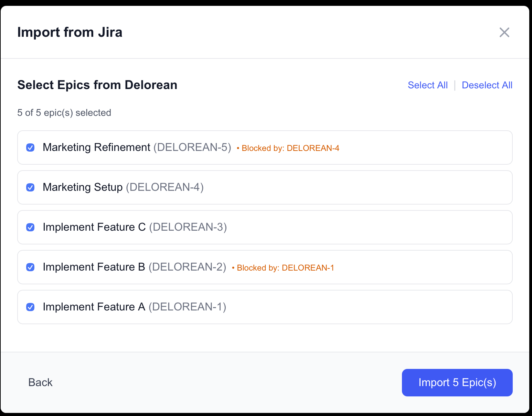The width and height of the screenshot is (532, 416).
Task: Click Select All link
Action: (x=428, y=85)
